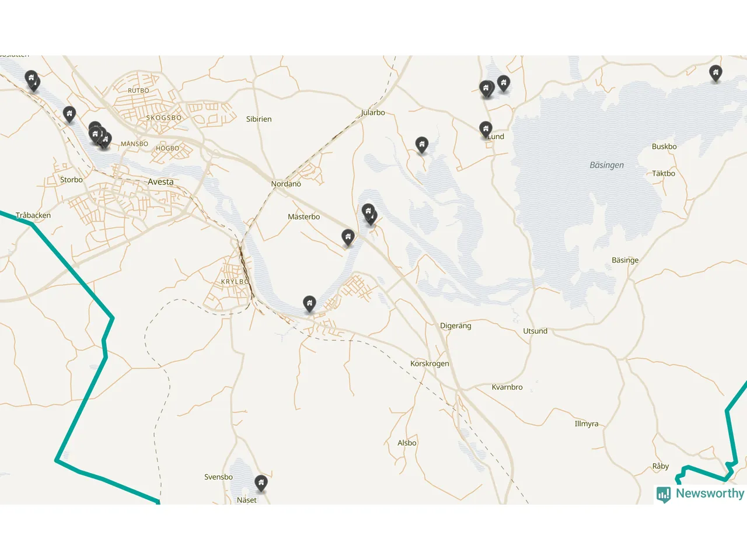Open the Newsworthy logo link
747x560 pixels.
[x=700, y=494]
